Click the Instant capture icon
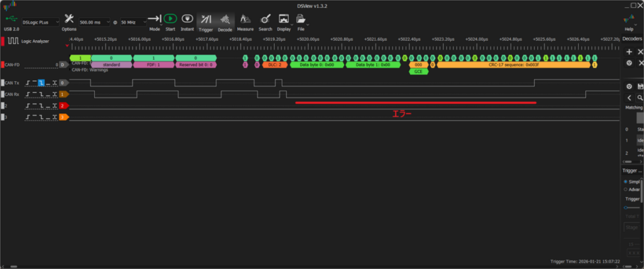644x269 pixels. point(187,19)
